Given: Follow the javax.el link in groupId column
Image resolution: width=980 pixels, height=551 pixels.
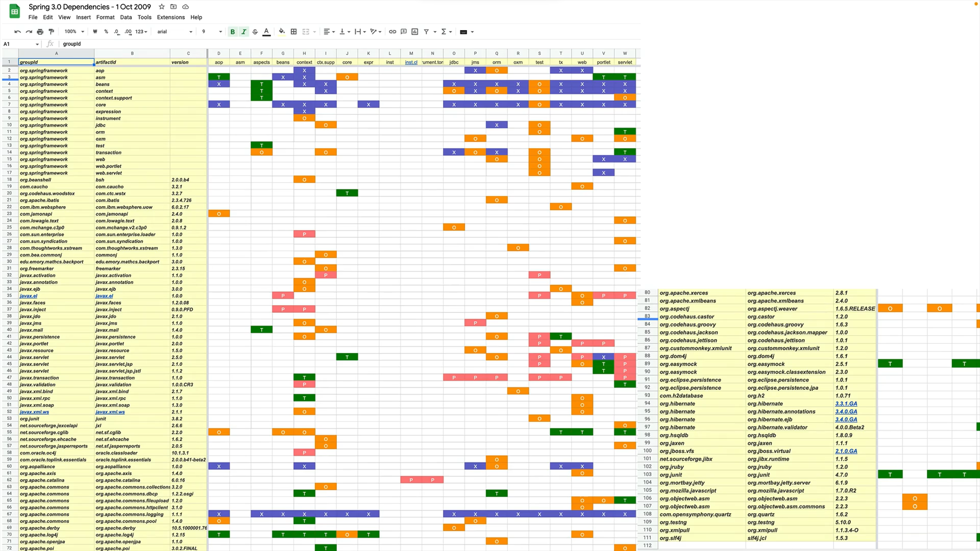Looking at the screenshot, I should [29, 296].
